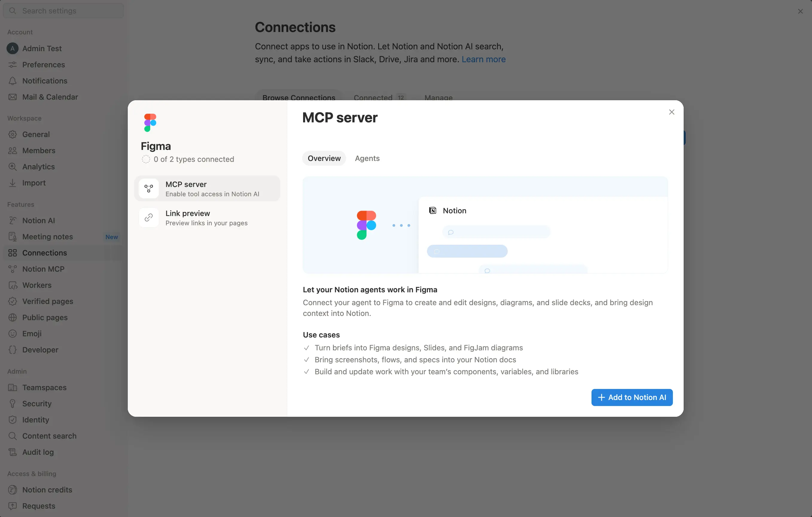Click the Members people icon
The height and width of the screenshot is (517, 812).
coord(13,150)
